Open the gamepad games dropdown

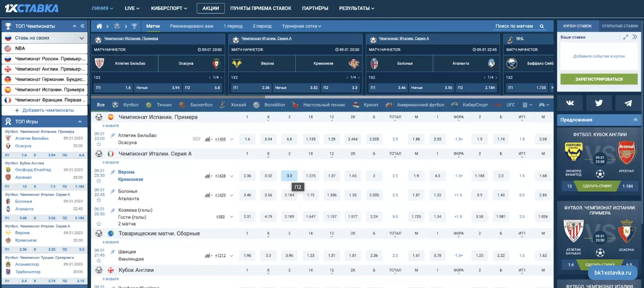(544, 105)
